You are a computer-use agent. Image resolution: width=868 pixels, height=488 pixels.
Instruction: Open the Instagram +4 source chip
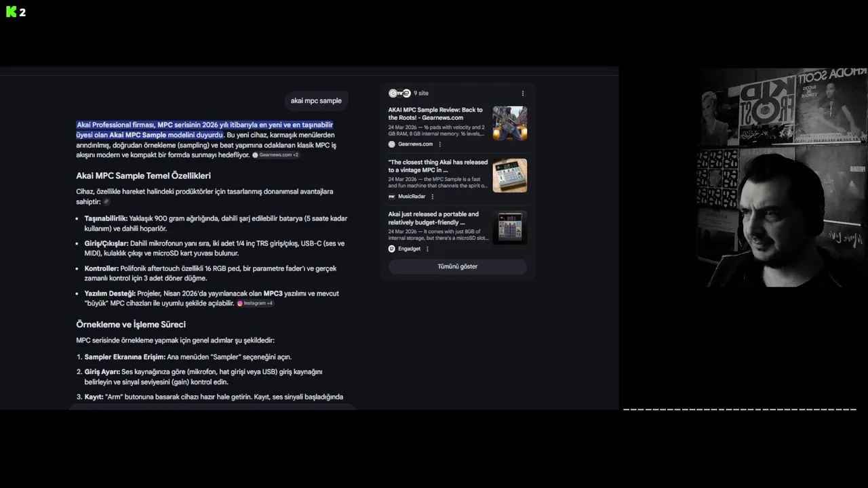click(255, 303)
